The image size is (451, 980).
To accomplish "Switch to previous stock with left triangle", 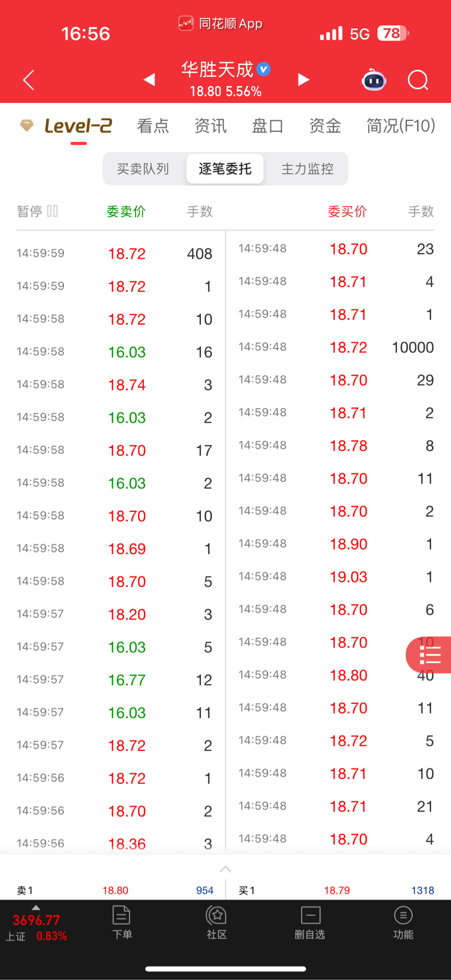I will coord(149,79).
